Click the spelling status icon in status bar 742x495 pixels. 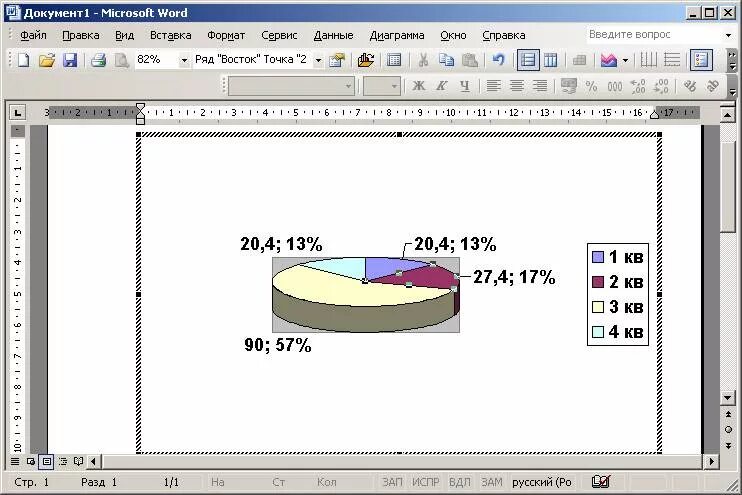[x=601, y=482]
